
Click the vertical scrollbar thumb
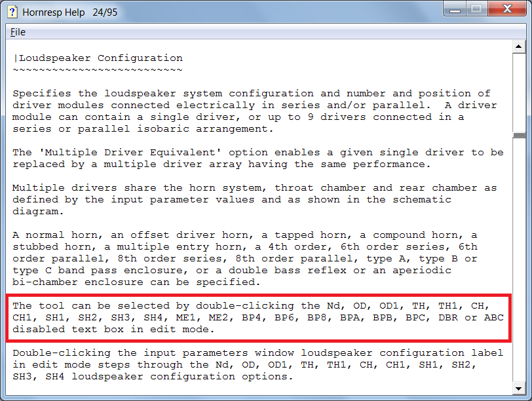pos(519,136)
